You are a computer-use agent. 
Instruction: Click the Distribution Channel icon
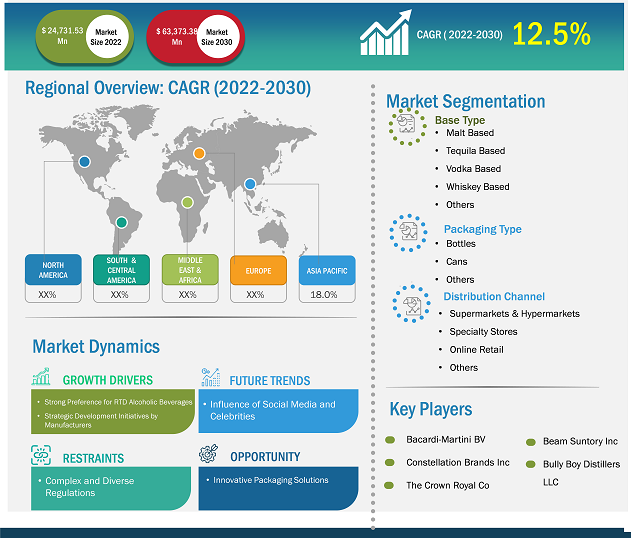[410, 303]
